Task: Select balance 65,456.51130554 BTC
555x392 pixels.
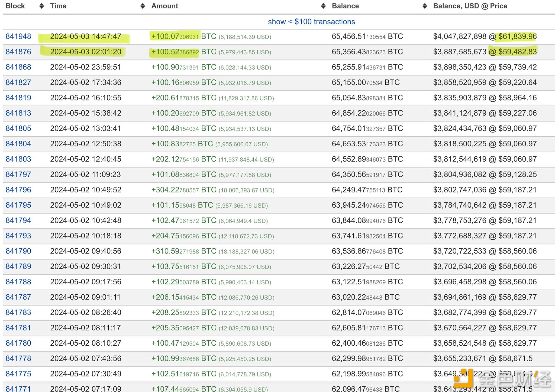Action: point(367,36)
